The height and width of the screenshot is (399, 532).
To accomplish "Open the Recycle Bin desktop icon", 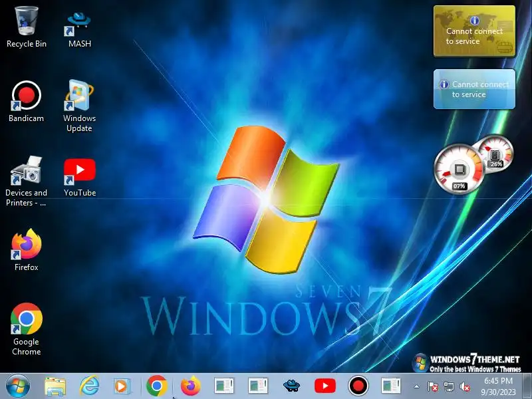I will click(26, 27).
